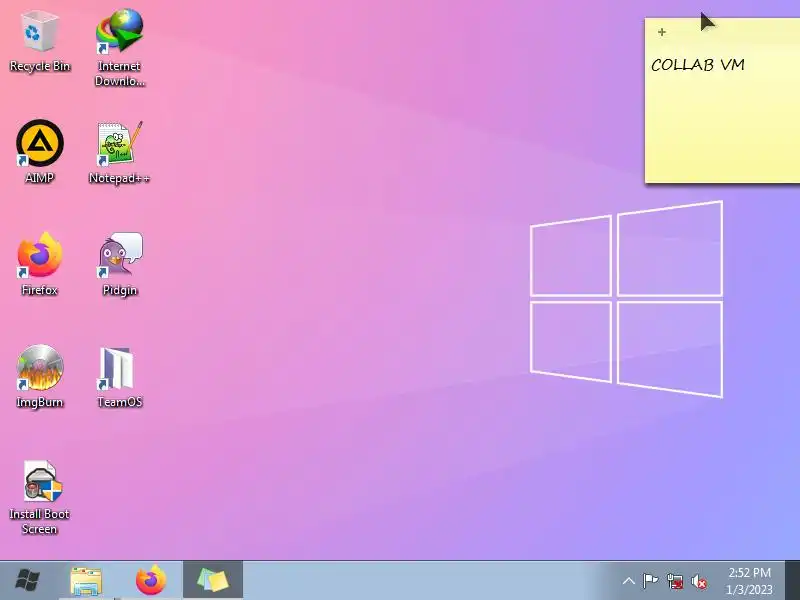800x600 pixels.
Task: Select the AIMP desktop shortcut
Action: [x=39, y=152]
